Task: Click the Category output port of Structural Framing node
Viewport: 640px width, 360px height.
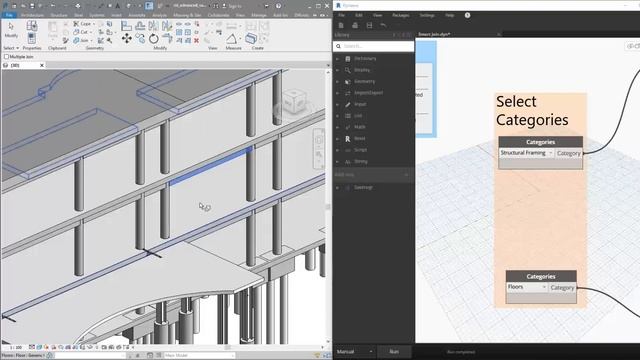Action: (569, 153)
